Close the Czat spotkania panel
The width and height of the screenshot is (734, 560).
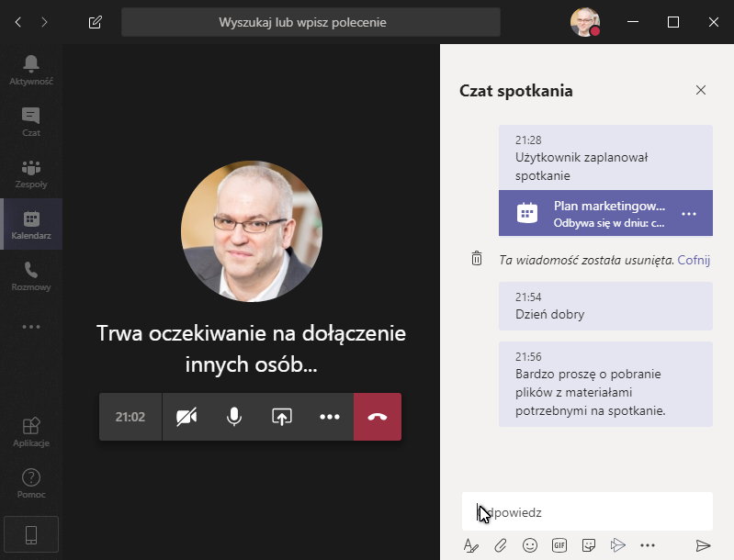(x=701, y=90)
